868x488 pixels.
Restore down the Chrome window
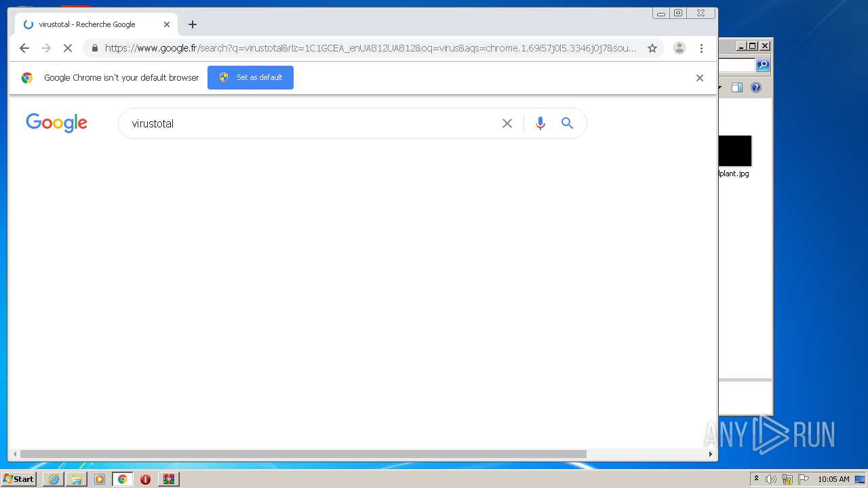(677, 13)
